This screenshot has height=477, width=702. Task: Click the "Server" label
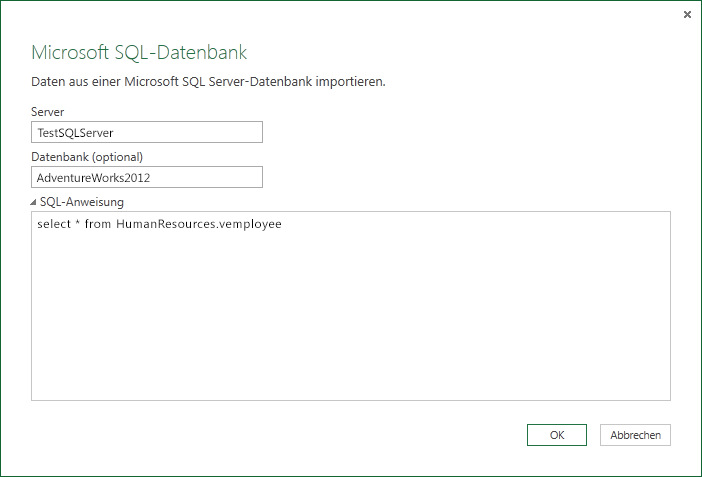(47, 112)
